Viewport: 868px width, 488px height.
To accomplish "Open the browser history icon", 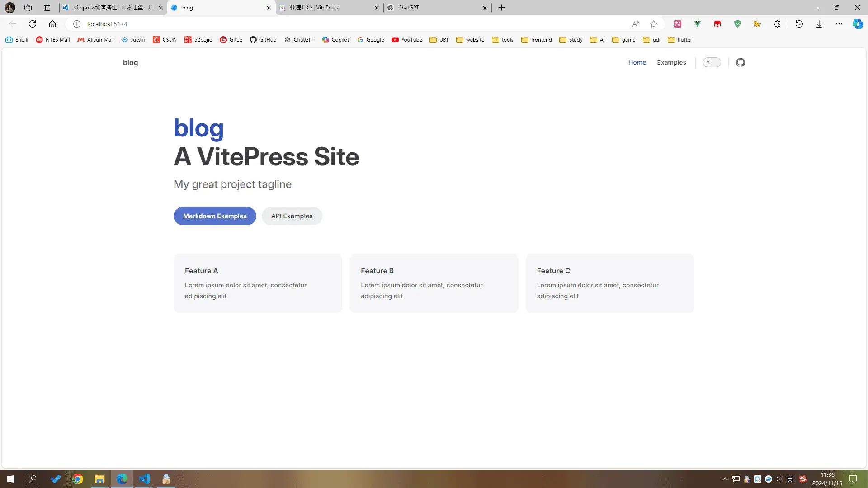I will (x=799, y=24).
